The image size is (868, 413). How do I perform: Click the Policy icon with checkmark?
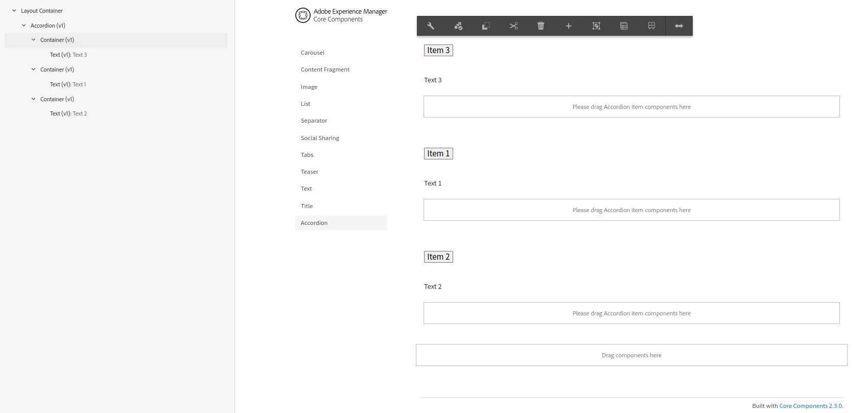click(x=458, y=26)
